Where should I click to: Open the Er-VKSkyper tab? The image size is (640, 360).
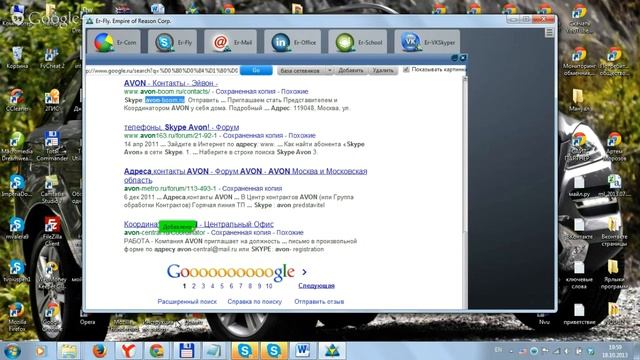(427, 42)
